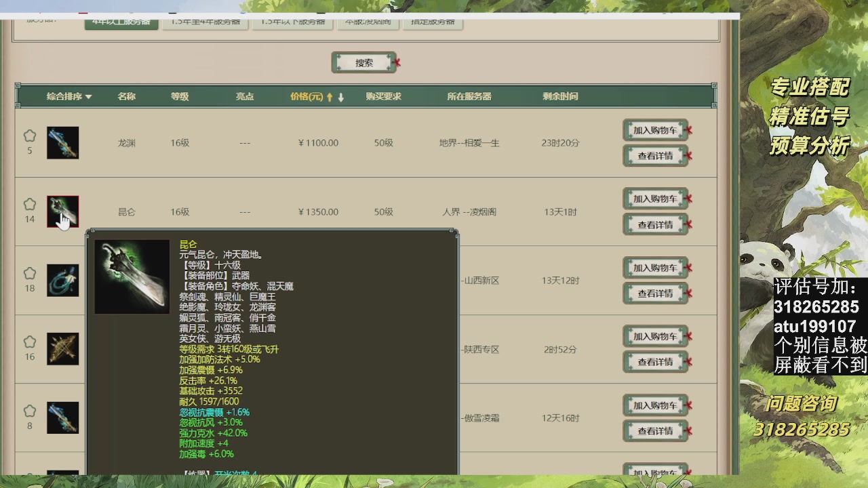
Task: Add 龙渊 to cart via 加入购物车
Action: [x=655, y=130]
